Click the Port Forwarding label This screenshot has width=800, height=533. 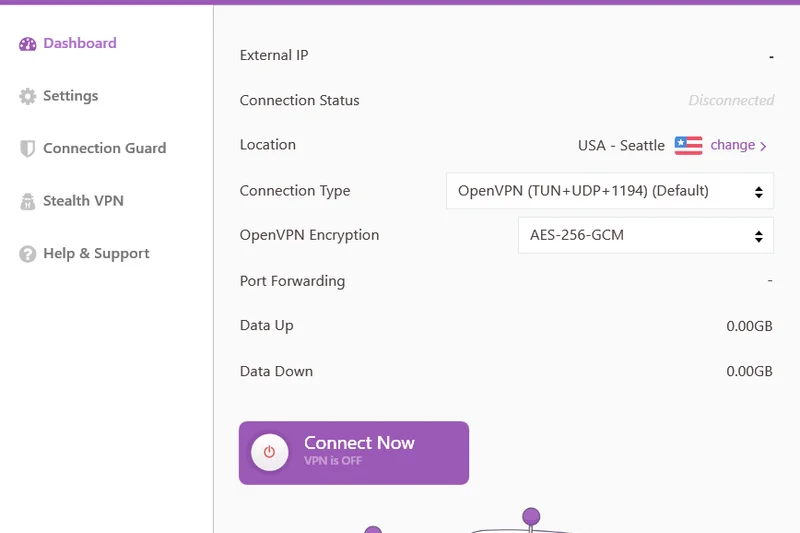pyautogui.click(x=292, y=281)
